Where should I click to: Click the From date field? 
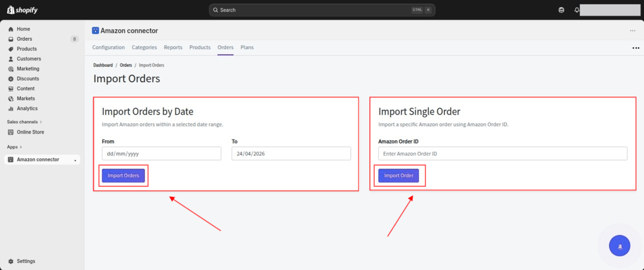(162, 154)
